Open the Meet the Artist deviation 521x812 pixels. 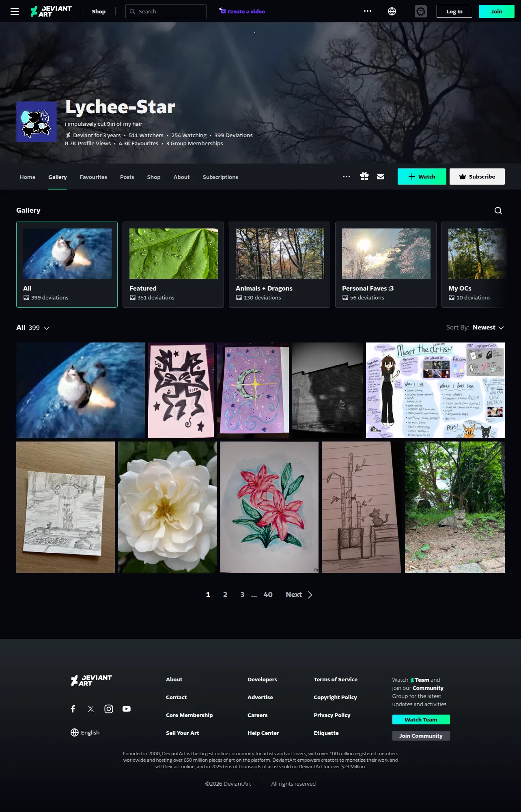[x=435, y=390]
